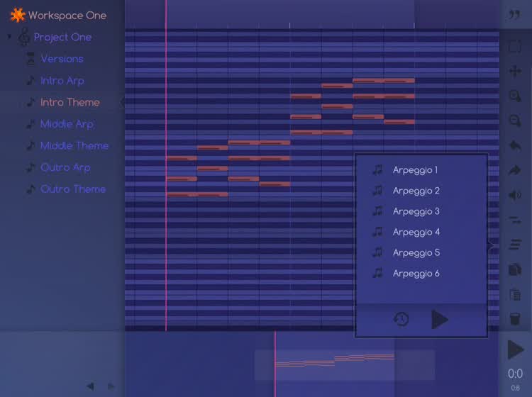Click the note icon beside Intro Theme
Image resolution: width=532 pixels, height=397 pixels.
point(31,102)
